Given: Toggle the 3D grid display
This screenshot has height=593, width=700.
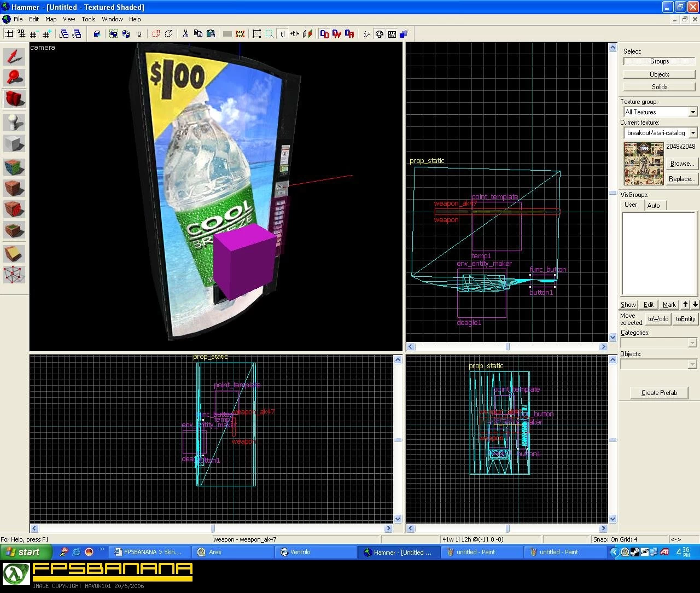Looking at the screenshot, I should click(x=21, y=34).
